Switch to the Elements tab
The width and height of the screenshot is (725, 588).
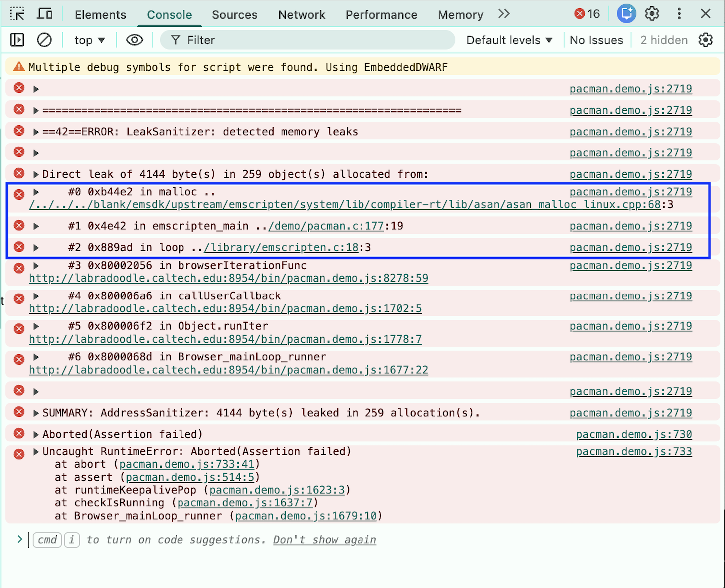point(100,15)
